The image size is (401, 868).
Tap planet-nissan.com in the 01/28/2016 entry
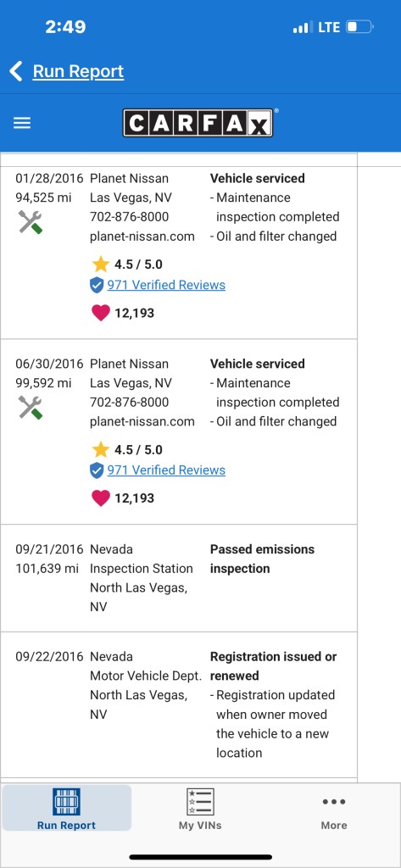pyautogui.click(x=142, y=236)
